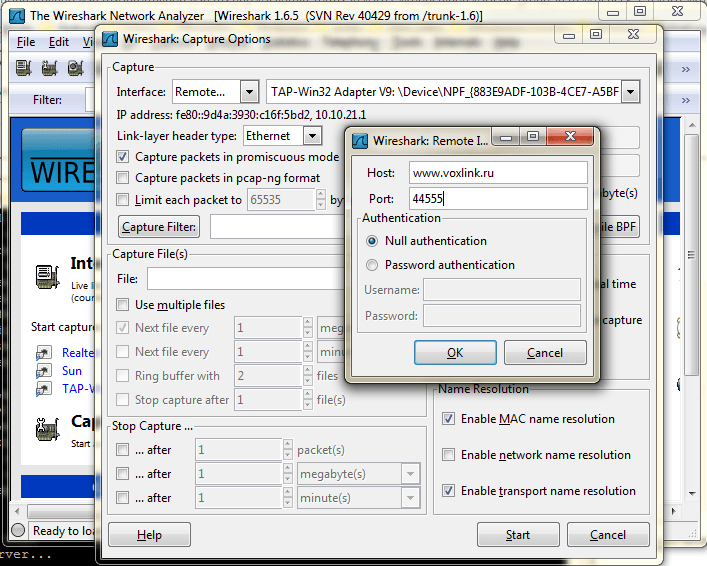
Task: Open the Link-layer header type Ethernet dropdown
Action: coord(312,136)
